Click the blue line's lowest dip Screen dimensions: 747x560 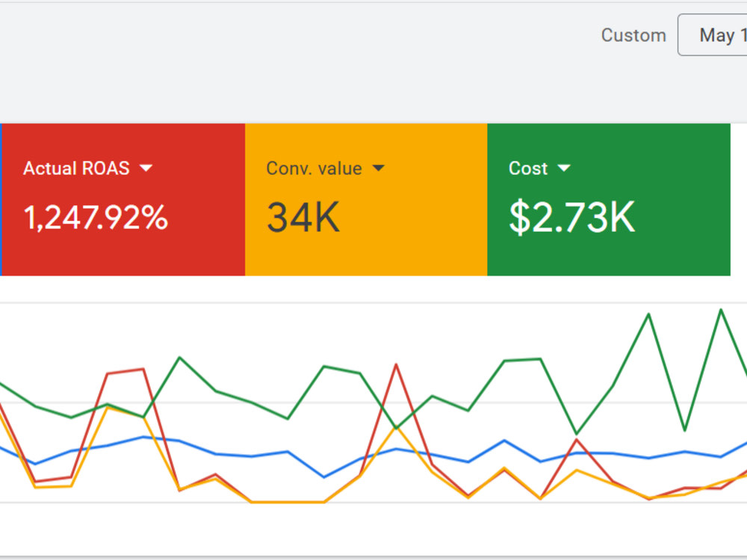pos(324,476)
